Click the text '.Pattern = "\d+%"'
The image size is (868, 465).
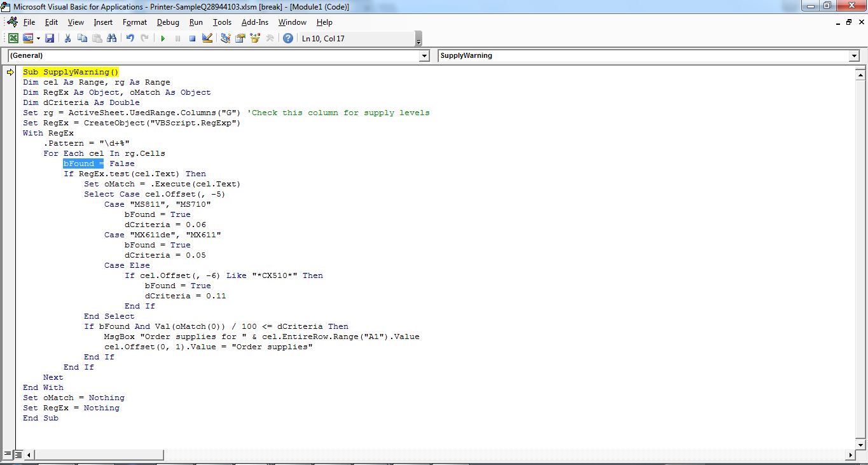86,143
